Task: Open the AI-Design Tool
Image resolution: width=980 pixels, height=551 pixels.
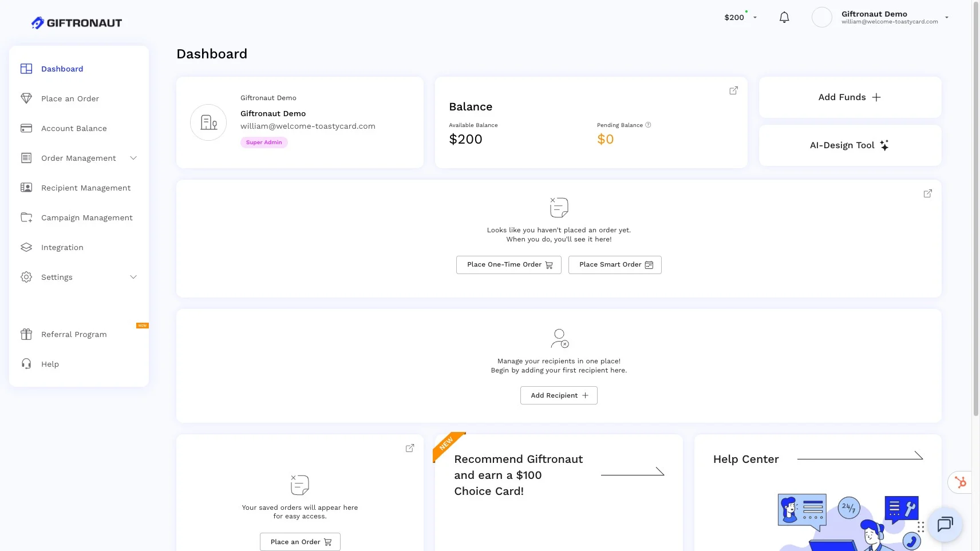Action: pos(850,145)
